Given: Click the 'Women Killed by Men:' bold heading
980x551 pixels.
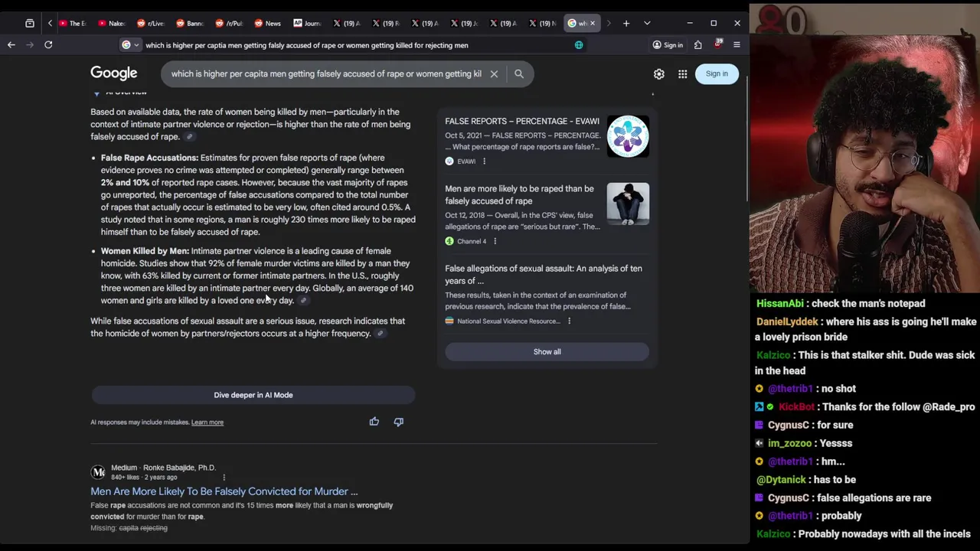Looking at the screenshot, I should [x=145, y=251].
